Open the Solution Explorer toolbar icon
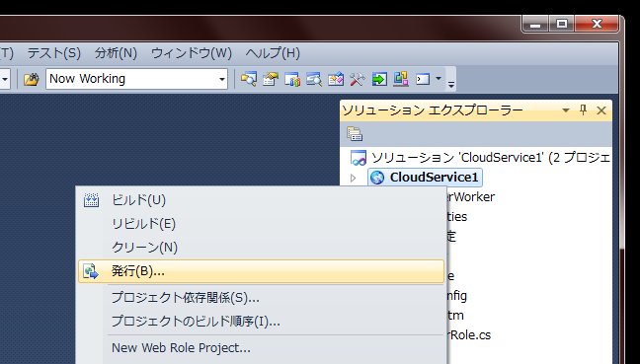This screenshot has width=640, height=364. [249, 78]
